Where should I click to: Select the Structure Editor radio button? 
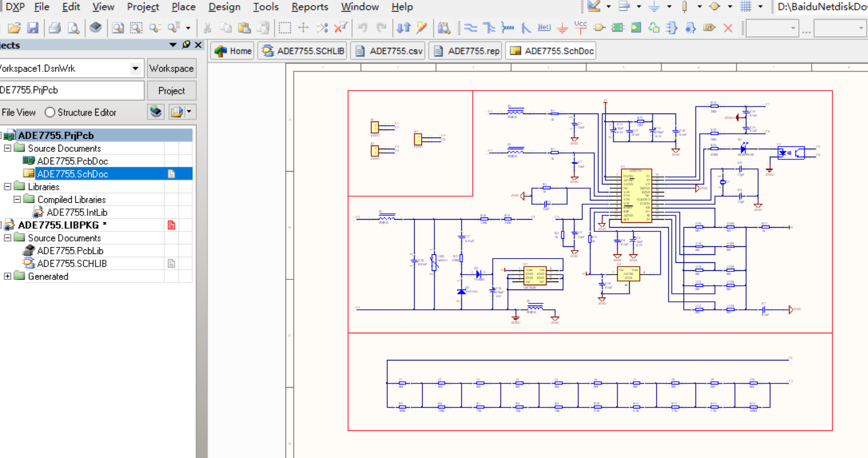pyautogui.click(x=50, y=113)
